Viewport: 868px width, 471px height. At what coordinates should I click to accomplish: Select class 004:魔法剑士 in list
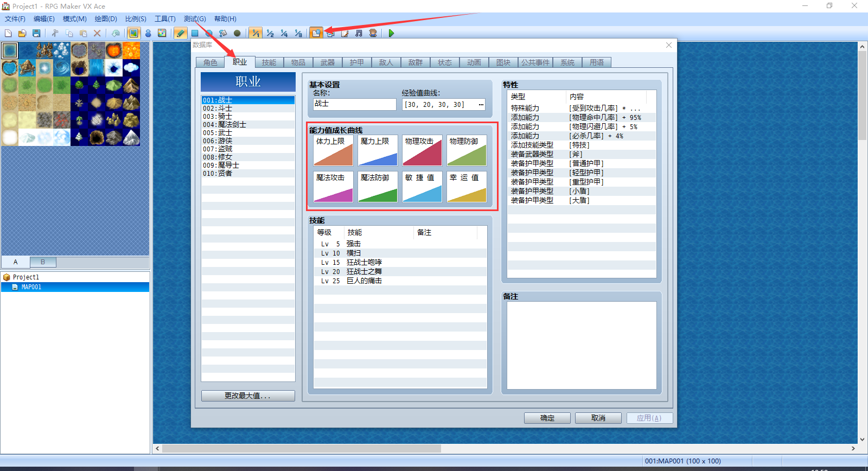(x=248, y=124)
